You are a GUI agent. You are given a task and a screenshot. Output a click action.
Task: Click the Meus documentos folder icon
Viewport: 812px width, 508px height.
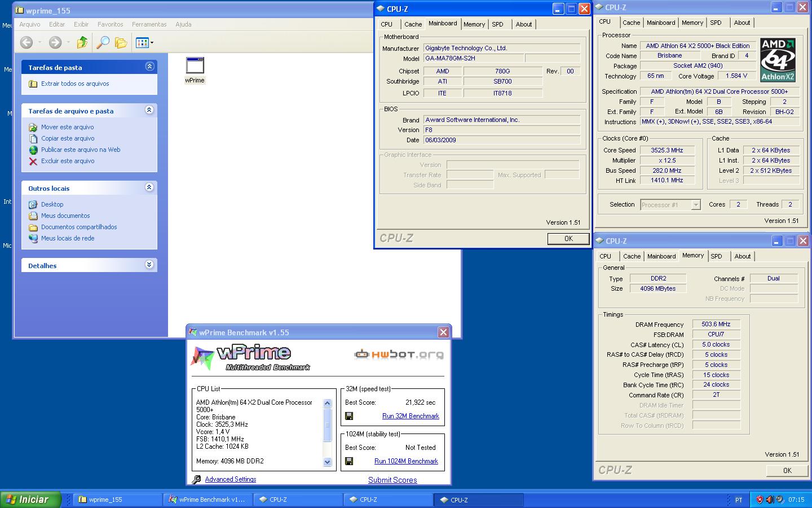click(x=33, y=216)
